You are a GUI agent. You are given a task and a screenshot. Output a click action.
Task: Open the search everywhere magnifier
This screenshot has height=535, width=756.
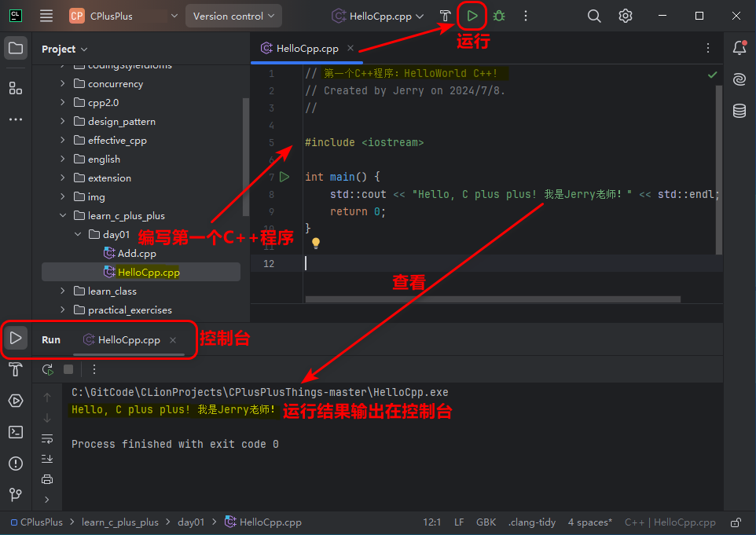point(594,16)
